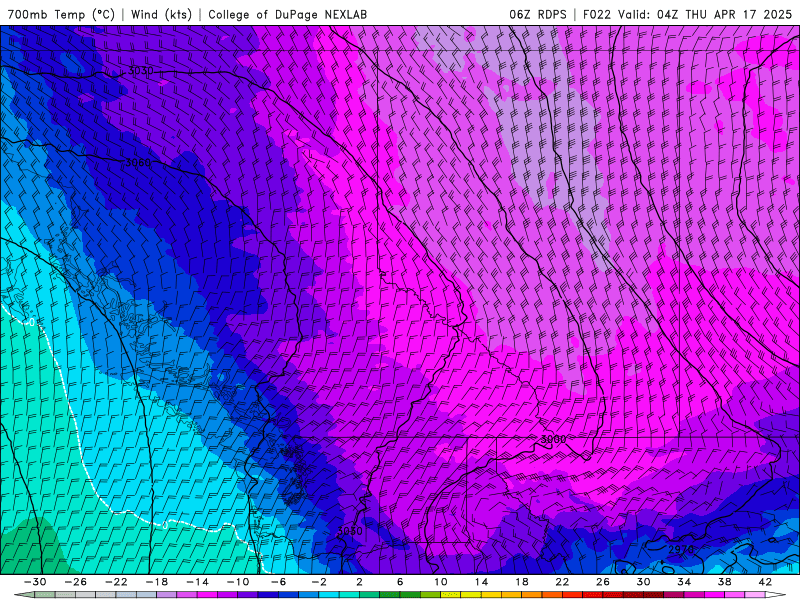Click the '700mb Temp (°C)' title text
The width and height of the screenshot is (800, 600).
(x=61, y=14)
